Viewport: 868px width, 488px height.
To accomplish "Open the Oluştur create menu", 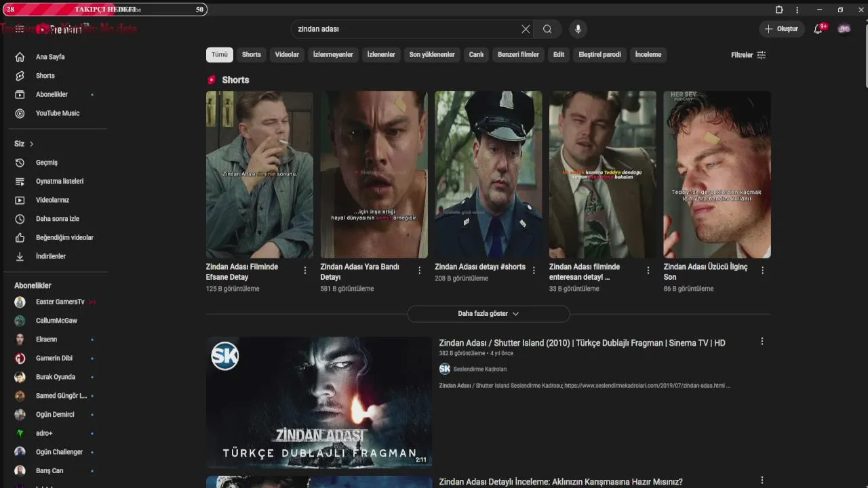I will (782, 29).
